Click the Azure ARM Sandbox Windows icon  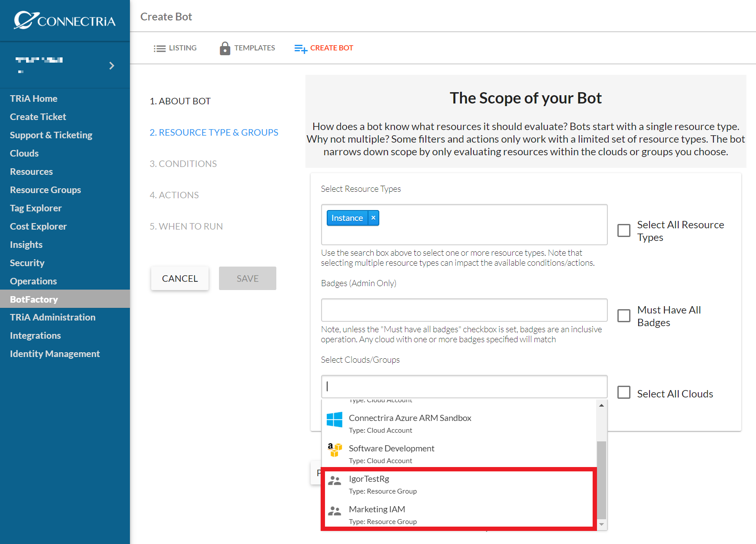click(335, 420)
